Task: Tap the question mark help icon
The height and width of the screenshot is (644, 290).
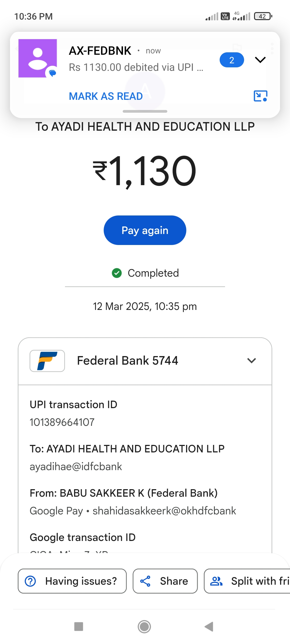Action: click(30, 581)
